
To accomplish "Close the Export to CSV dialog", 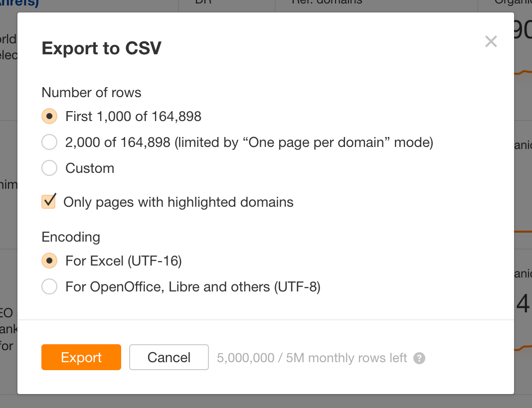I will point(491,42).
